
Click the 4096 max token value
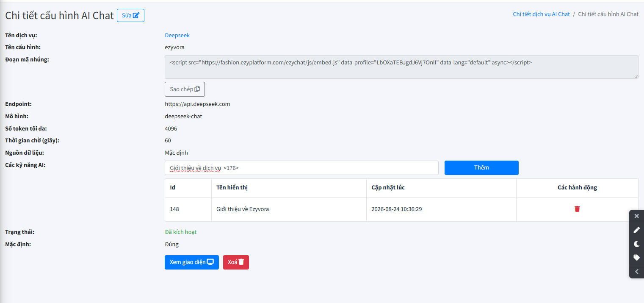point(171,128)
